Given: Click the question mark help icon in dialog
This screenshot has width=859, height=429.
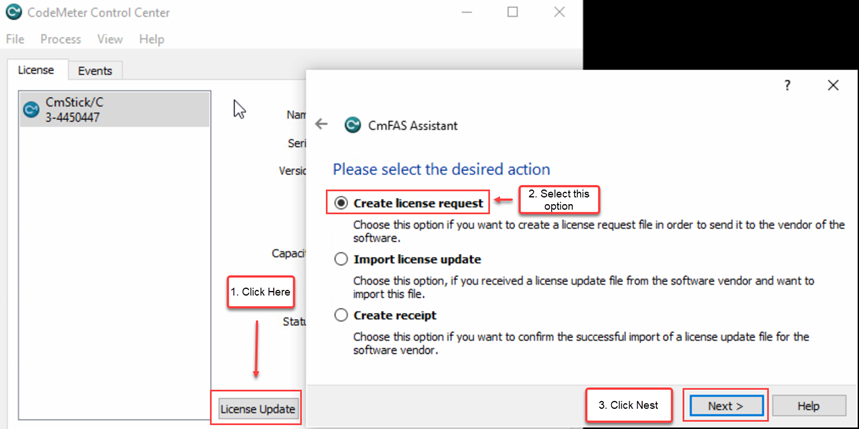Looking at the screenshot, I should (787, 85).
